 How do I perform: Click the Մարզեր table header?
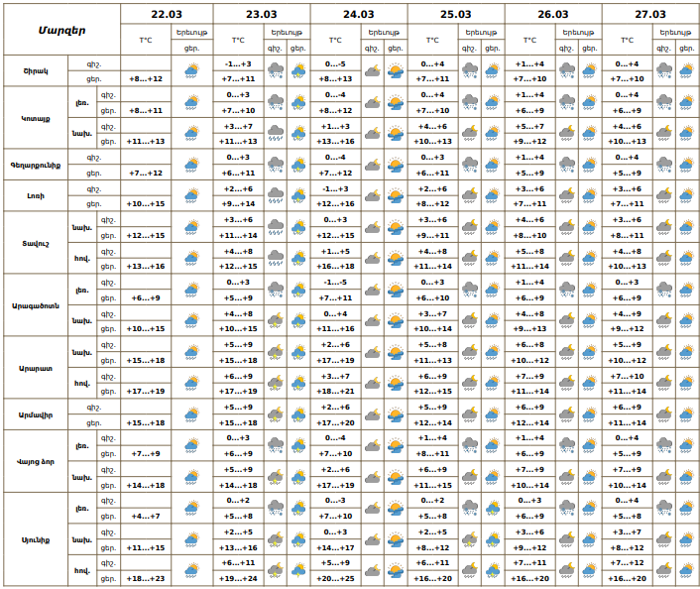pos(62,29)
